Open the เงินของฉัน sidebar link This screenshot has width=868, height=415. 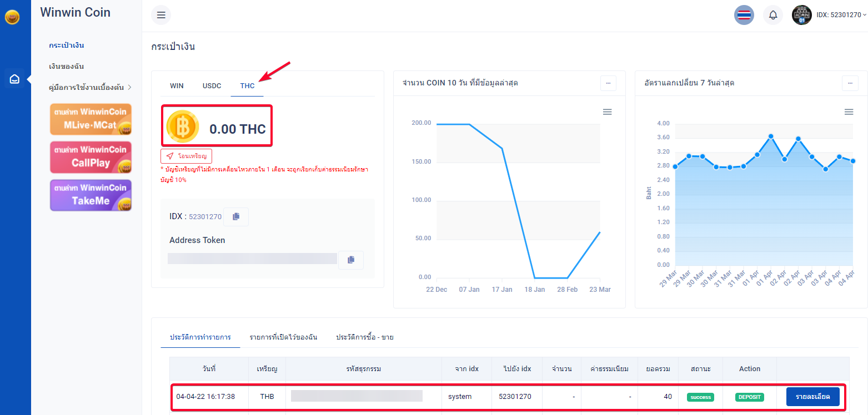coord(66,66)
